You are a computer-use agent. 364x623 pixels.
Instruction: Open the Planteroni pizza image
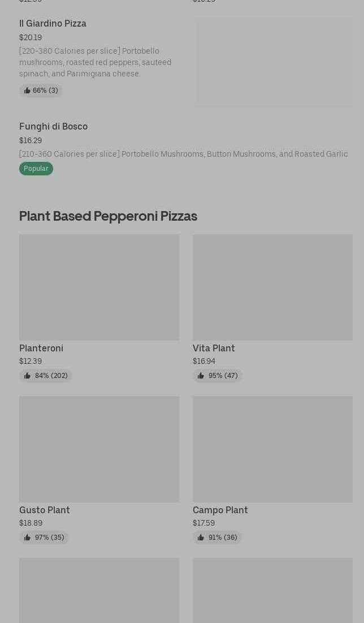point(99,287)
